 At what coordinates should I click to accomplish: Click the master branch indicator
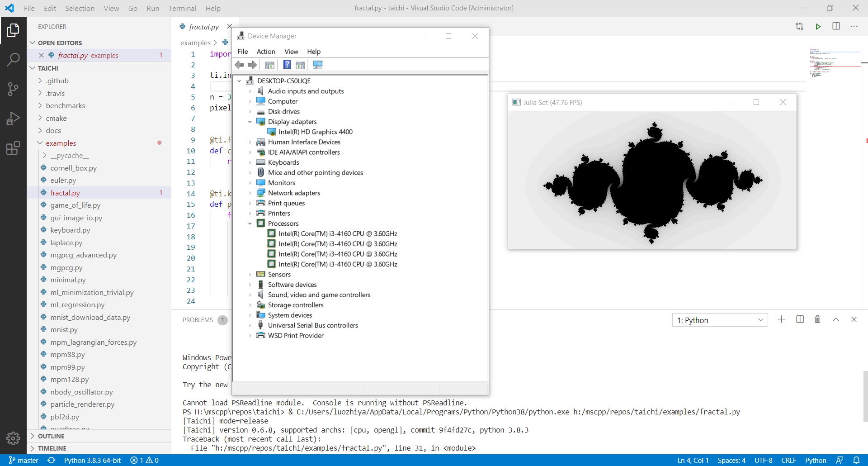tap(24, 460)
